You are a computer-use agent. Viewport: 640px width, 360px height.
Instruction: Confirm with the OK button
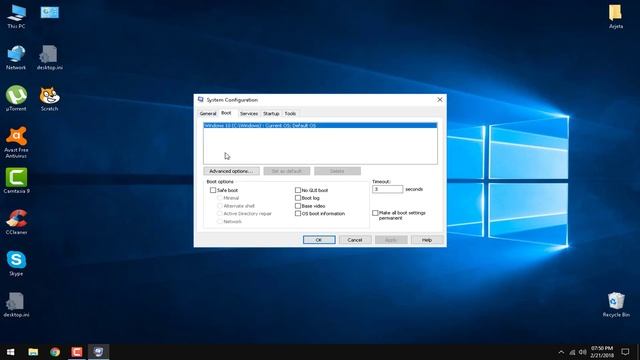[319, 240]
